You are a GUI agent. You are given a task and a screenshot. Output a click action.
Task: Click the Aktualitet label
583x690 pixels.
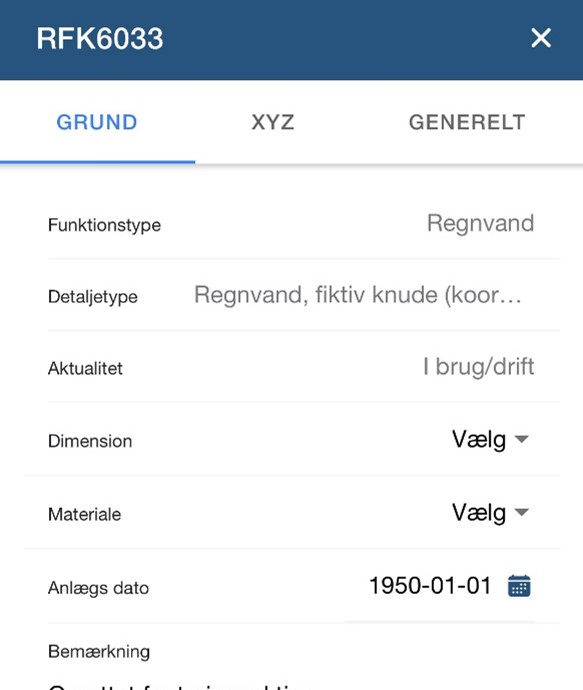[85, 369]
